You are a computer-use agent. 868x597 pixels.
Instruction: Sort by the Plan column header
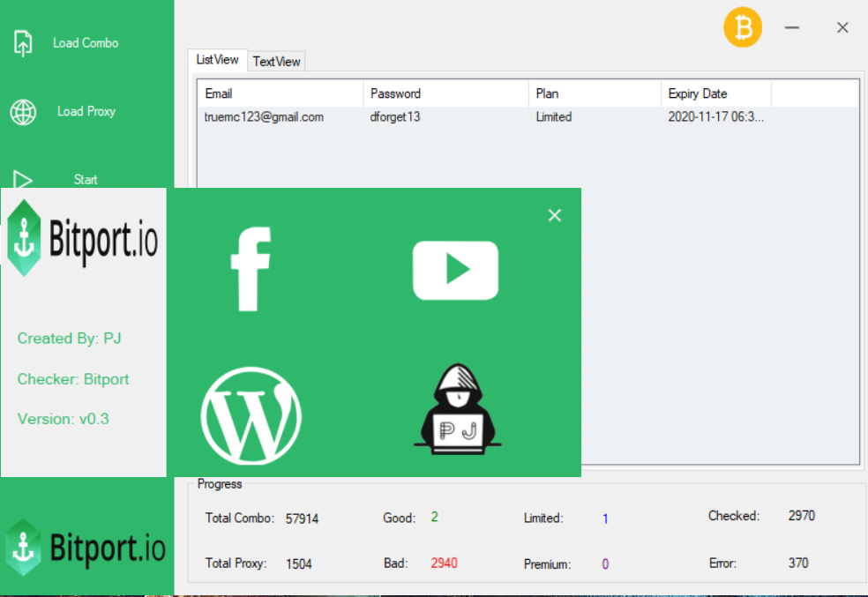pos(595,93)
